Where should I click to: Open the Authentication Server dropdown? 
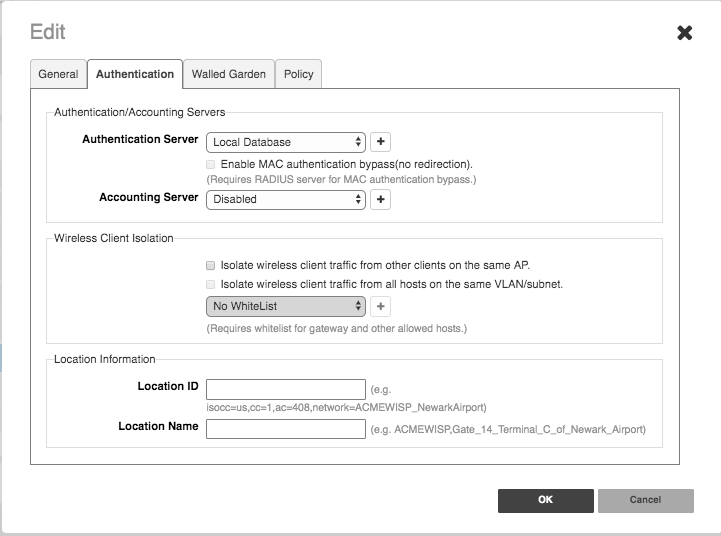click(286, 142)
